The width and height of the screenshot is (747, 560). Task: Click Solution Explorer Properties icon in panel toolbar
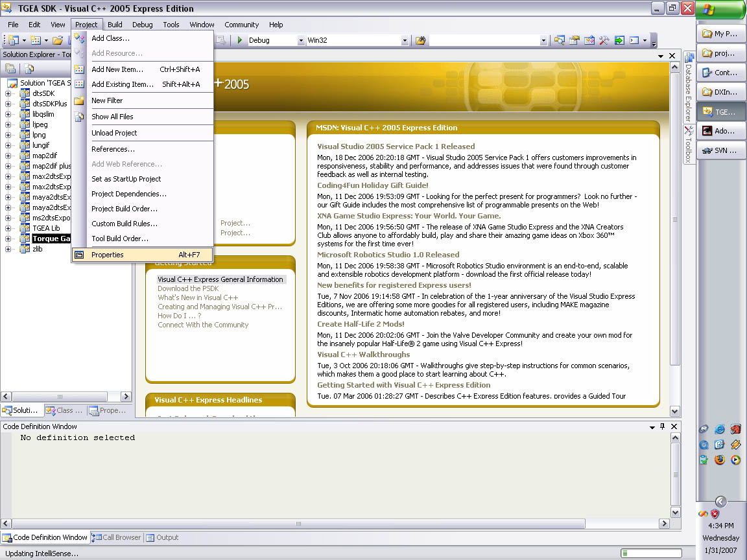pyautogui.click(x=10, y=69)
